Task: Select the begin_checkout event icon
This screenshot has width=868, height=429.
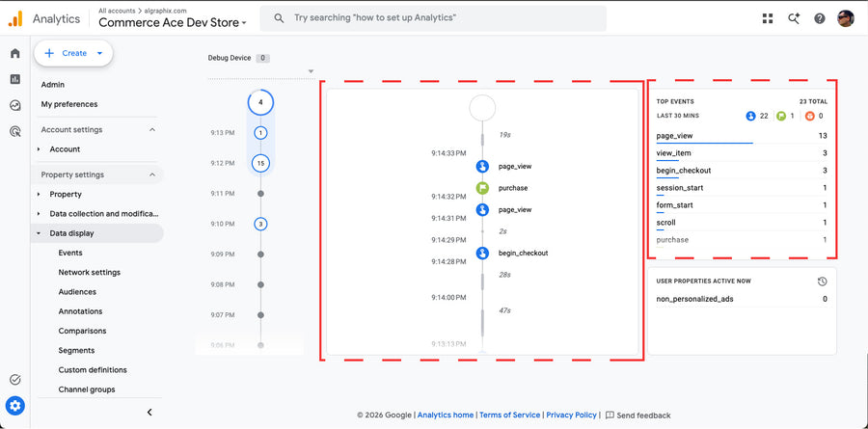Action: [483, 253]
